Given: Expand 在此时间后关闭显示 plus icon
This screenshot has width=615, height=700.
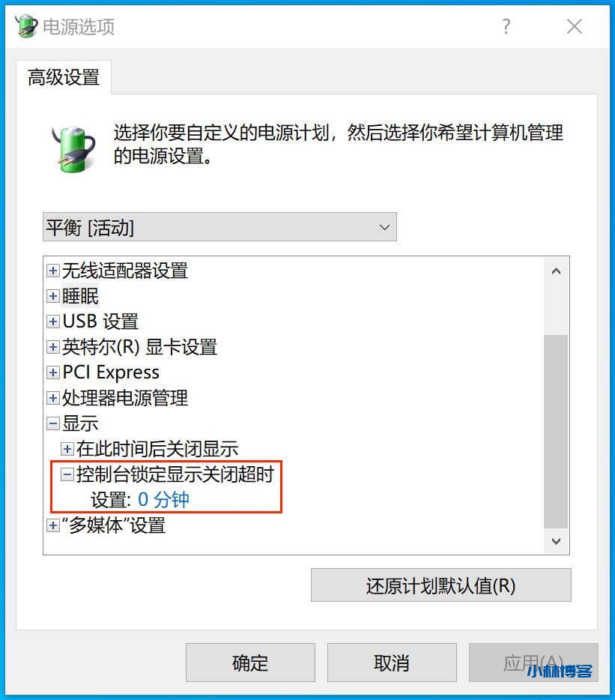Looking at the screenshot, I should tap(67, 449).
